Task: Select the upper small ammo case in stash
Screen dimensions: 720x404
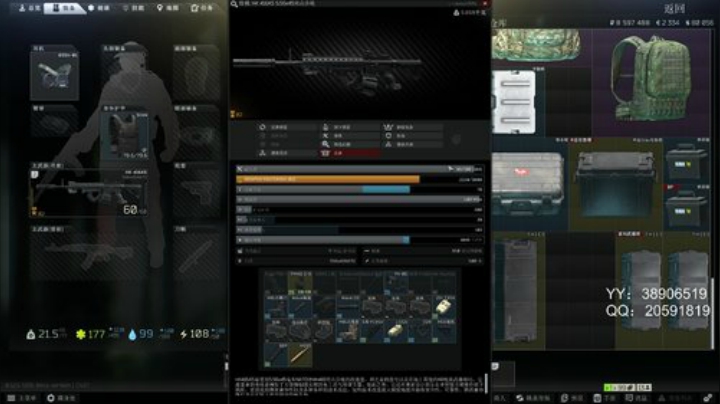Action: pyautogui.click(x=686, y=160)
